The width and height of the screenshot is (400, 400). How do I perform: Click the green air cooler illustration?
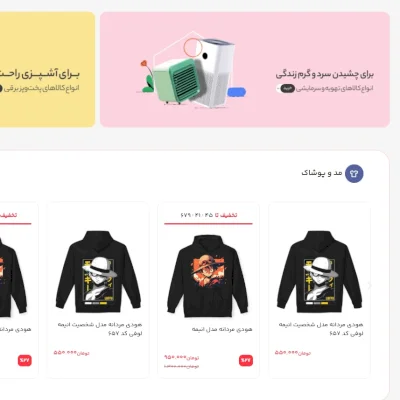(x=175, y=80)
